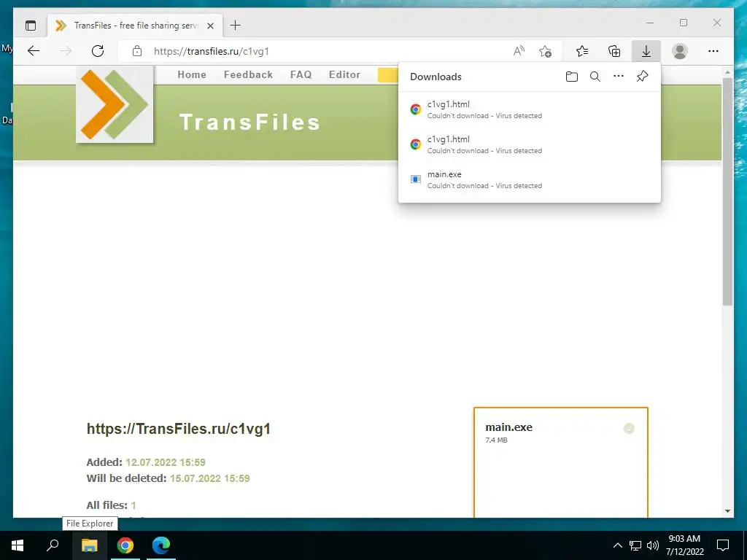
Task: Switch to Chrome in the taskbar
Action: click(125, 545)
